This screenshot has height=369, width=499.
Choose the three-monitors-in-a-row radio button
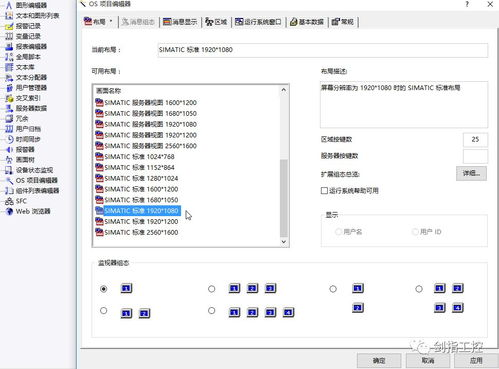click(x=211, y=289)
